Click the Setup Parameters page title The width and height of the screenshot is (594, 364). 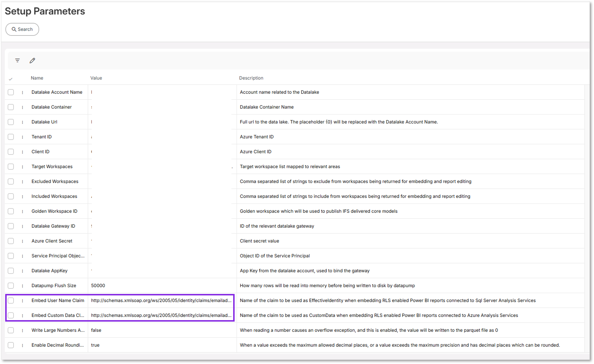click(45, 11)
